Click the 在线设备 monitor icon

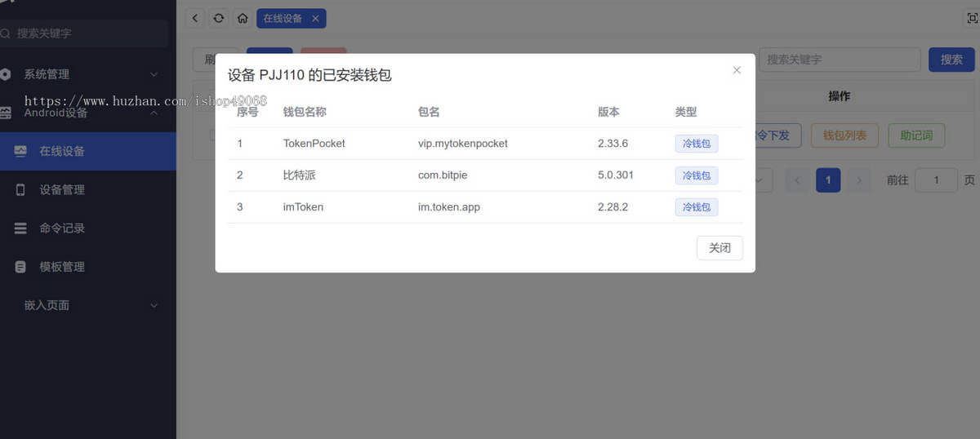click(20, 151)
